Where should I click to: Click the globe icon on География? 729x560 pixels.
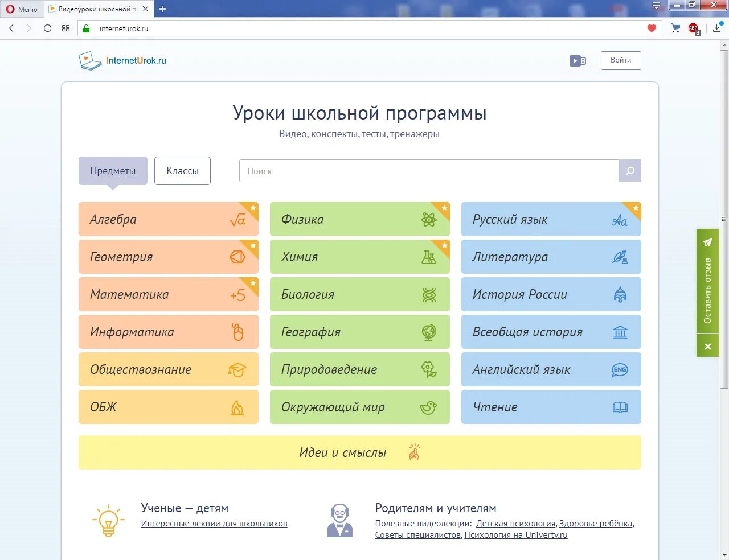[429, 332]
